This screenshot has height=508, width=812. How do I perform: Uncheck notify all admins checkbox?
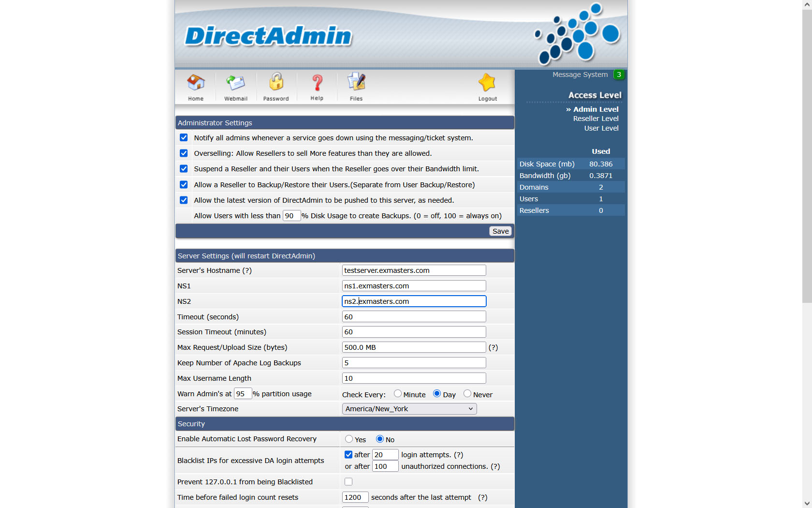point(184,138)
